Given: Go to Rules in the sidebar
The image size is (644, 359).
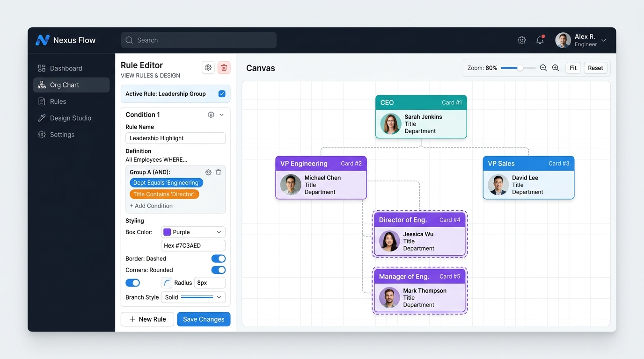Looking at the screenshot, I should (71, 101).
